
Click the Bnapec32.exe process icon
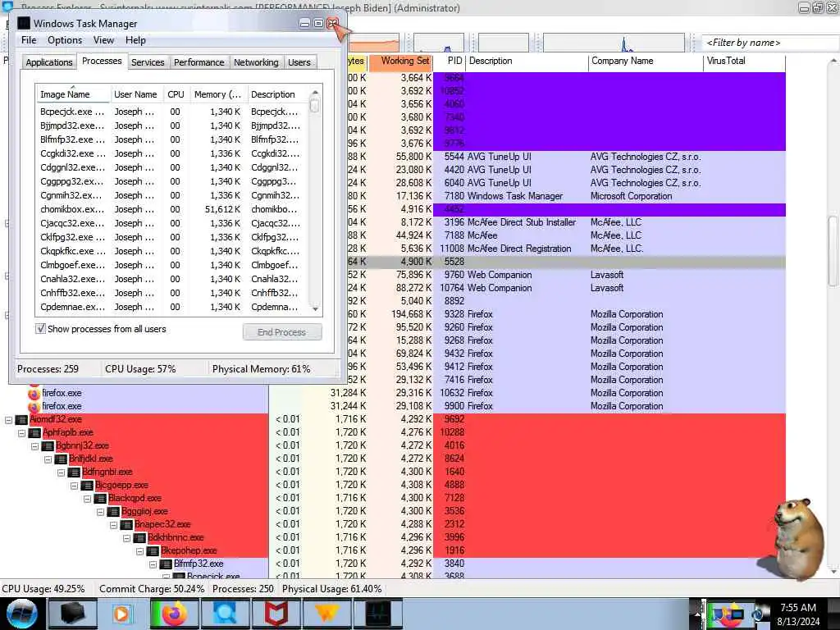click(126, 524)
